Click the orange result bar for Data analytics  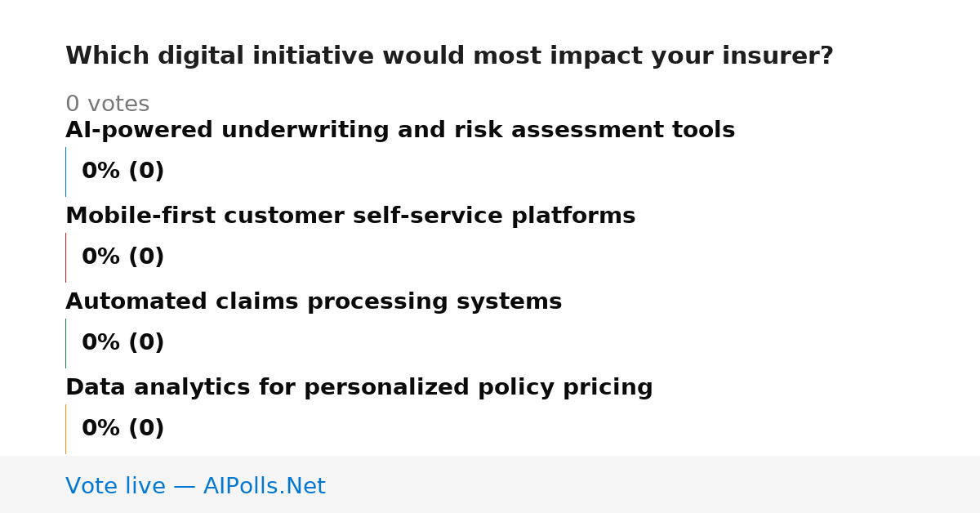65,429
